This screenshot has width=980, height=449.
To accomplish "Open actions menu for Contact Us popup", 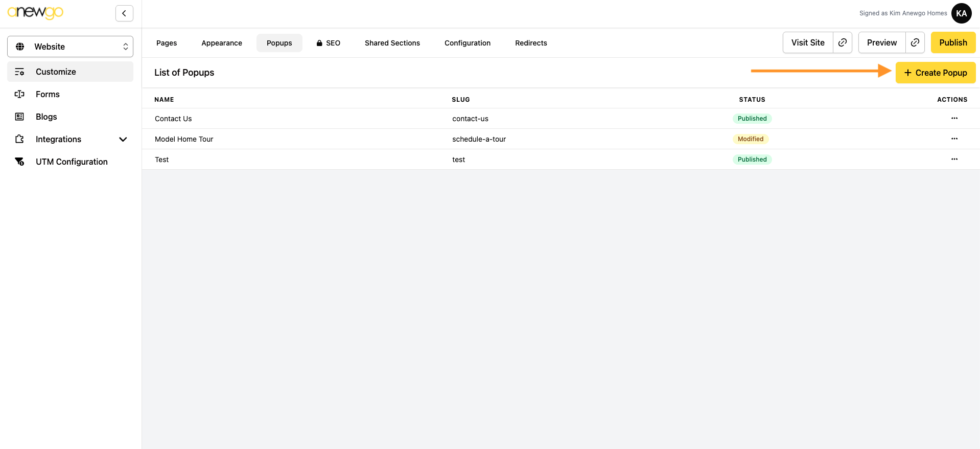I will 954,118.
